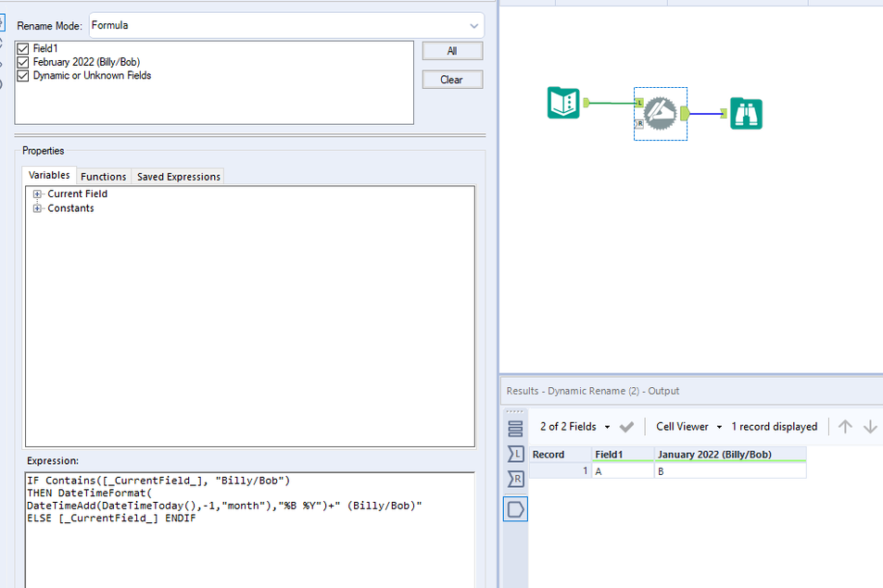
Task: Click inside the Expression editor
Action: click(x=250, y=530)
